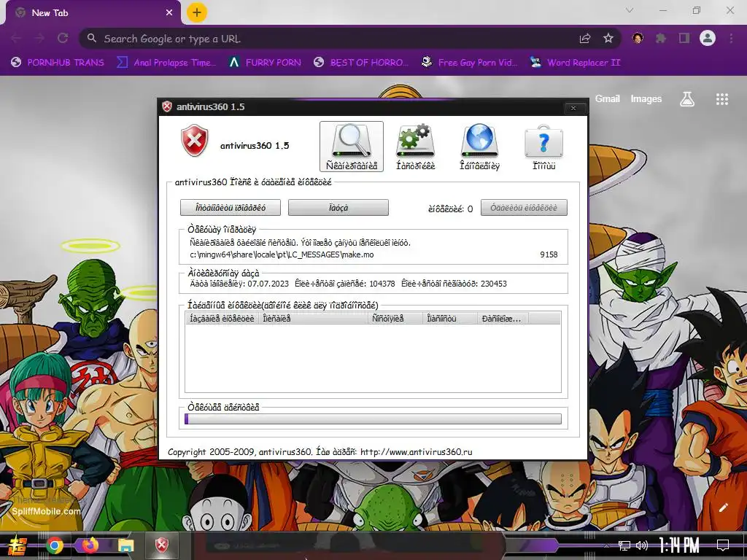The width and height of the screenshot is (747, 560).
Task: Click the database date 07.07.2023
Action: 268,284
